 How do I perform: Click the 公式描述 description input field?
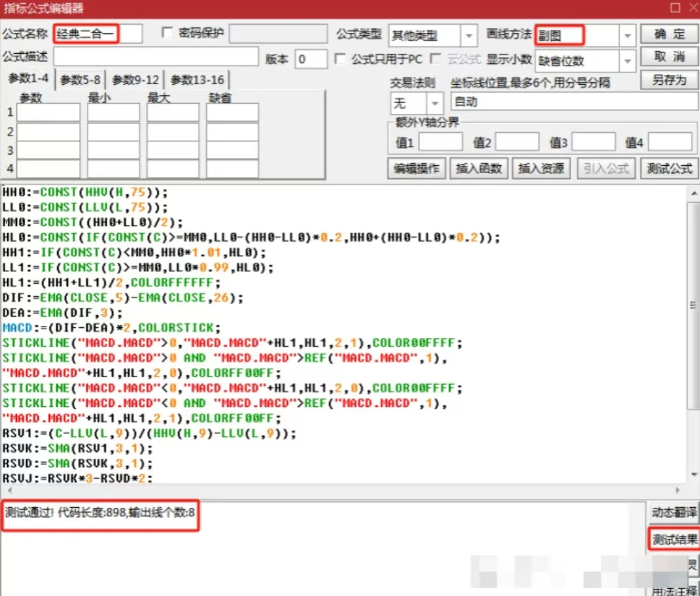(156, 56)
